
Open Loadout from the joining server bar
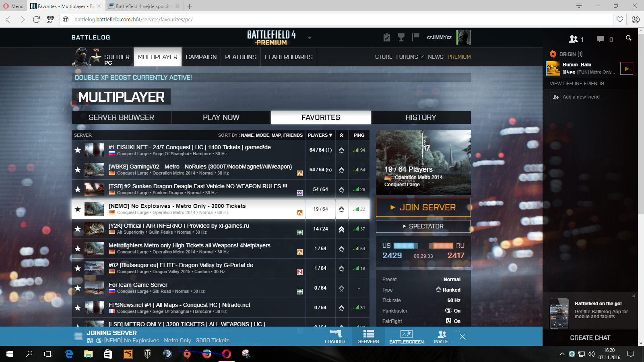pos(336,336)
